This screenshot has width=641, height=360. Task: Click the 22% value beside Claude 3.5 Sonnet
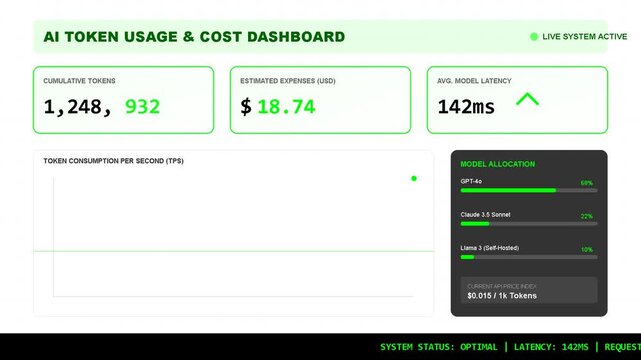pyautogui.click(x=587, y=216)
